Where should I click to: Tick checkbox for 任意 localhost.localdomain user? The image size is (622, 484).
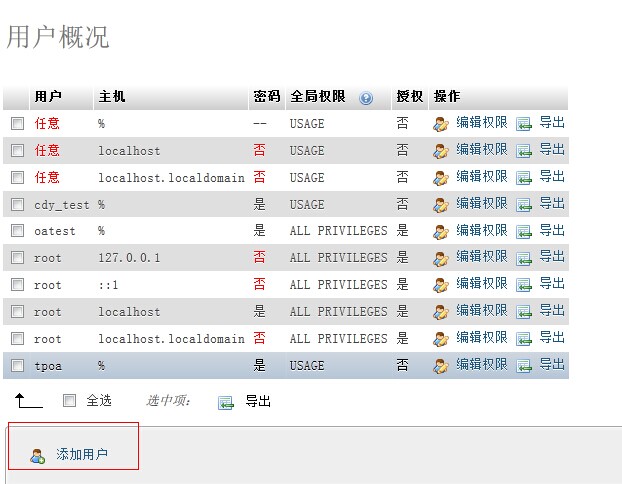click(17, 177)
